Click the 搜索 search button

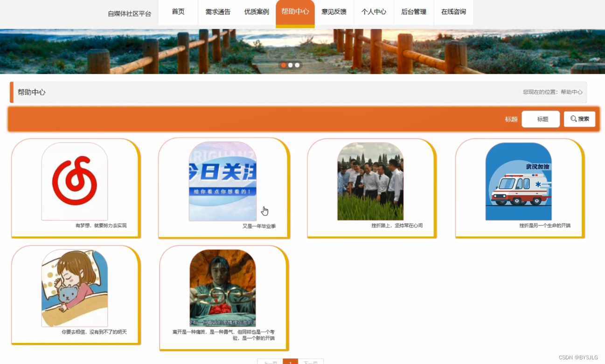(x=579, y=119)
